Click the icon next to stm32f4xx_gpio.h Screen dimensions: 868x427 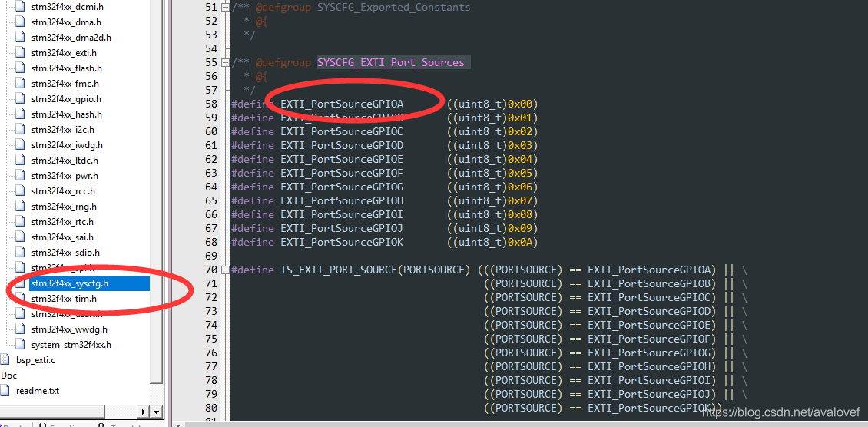tap(21, 99)
